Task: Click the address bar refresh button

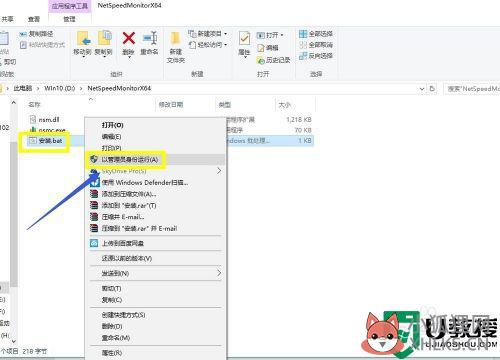Action: pos(432,89)
